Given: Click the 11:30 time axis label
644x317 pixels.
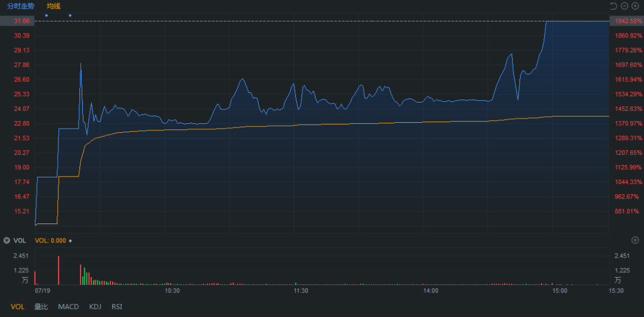Looking at the screenshot, I should pos(301,291).
